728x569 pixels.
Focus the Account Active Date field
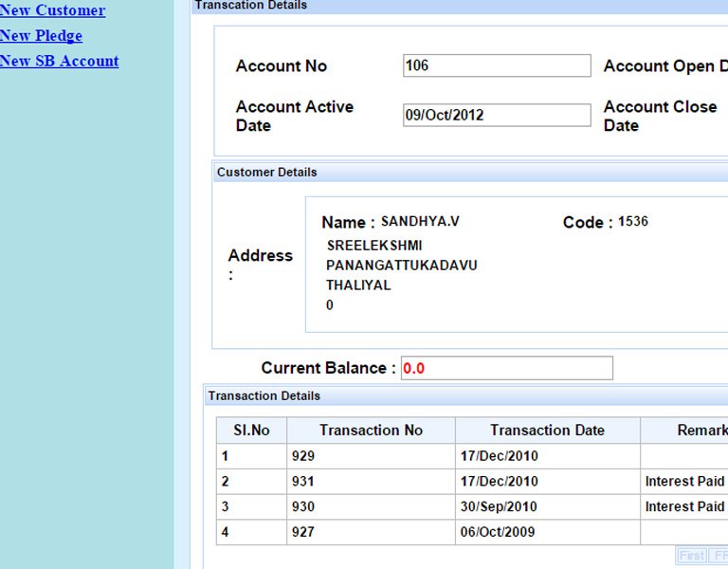click(496, 115)
